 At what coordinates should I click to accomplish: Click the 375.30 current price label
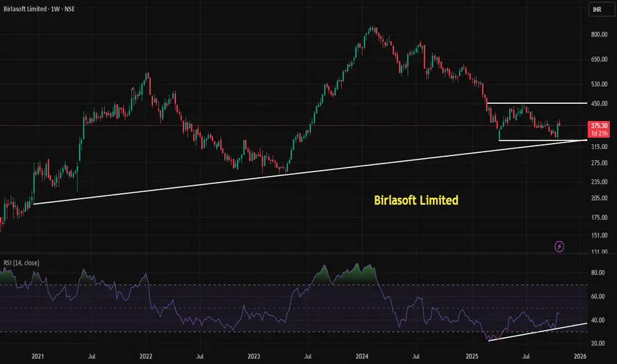point(599,126)
